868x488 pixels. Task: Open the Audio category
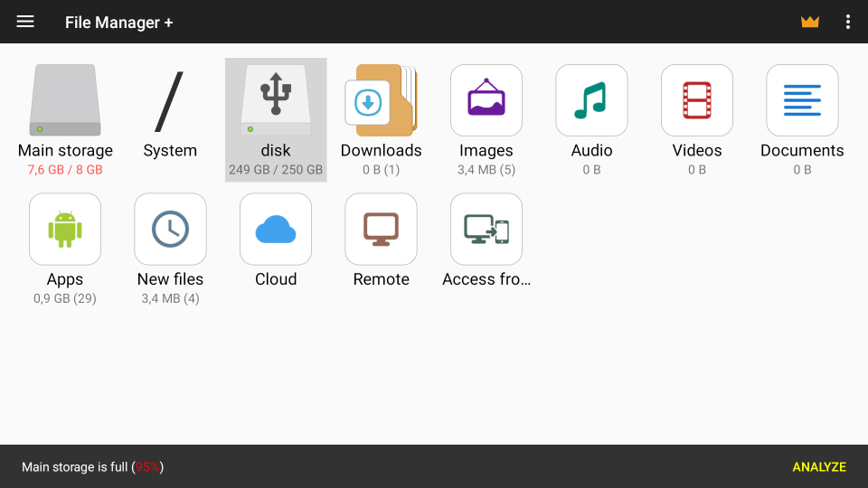coord(591,101)
